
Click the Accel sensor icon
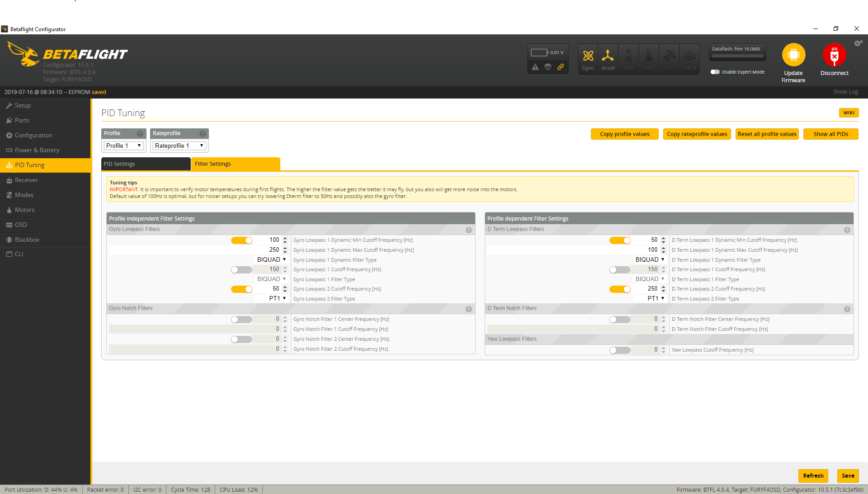608,59
